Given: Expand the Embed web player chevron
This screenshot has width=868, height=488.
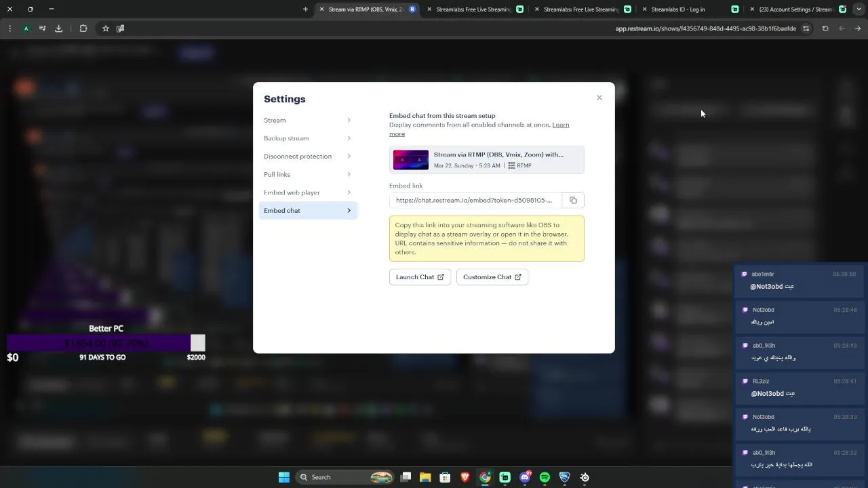Looking at the screenshot, I should tap(349, 192).
